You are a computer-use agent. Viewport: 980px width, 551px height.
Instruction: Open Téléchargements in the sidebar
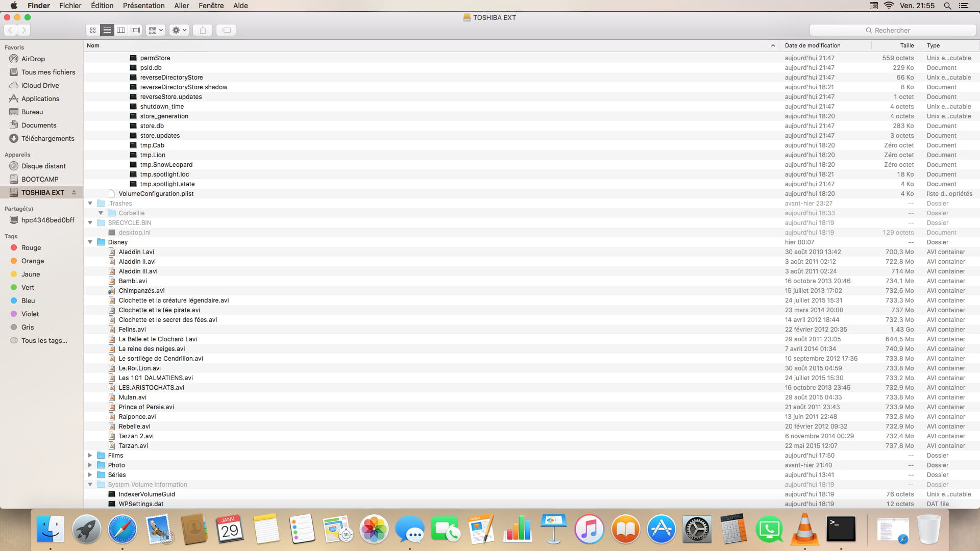coord(47,138)
